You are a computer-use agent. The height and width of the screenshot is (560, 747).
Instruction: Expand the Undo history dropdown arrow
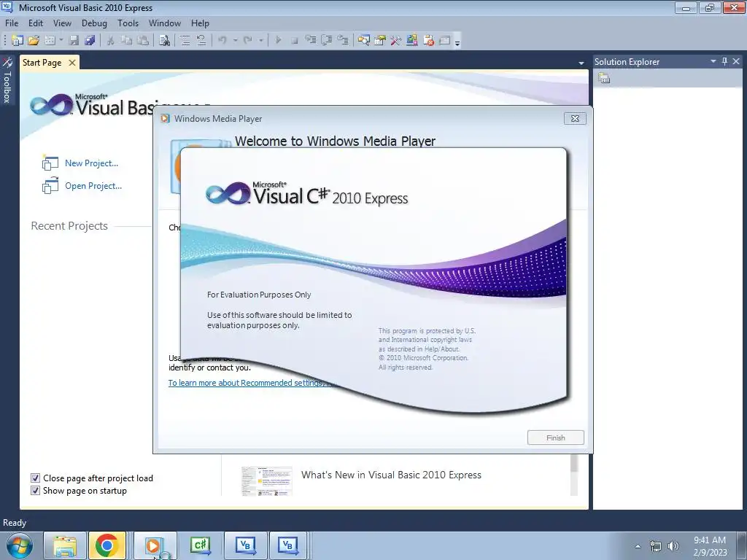click(236, 41)
